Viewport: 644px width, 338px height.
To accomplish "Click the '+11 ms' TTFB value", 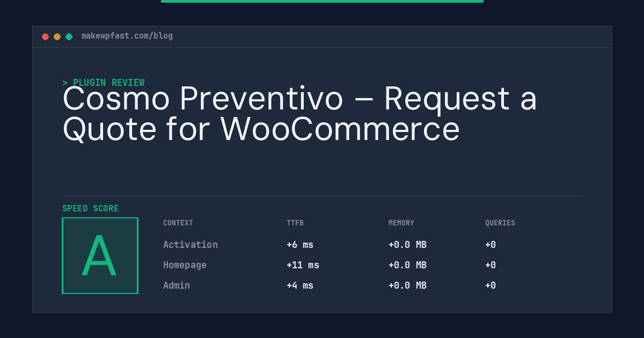I will 303,265.
